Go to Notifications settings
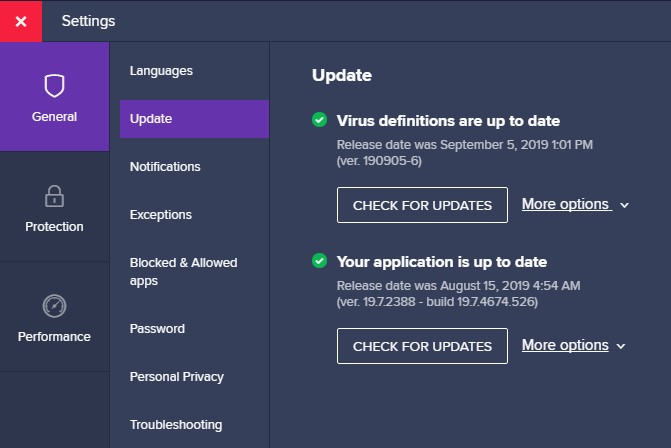 tap(165, 167)
